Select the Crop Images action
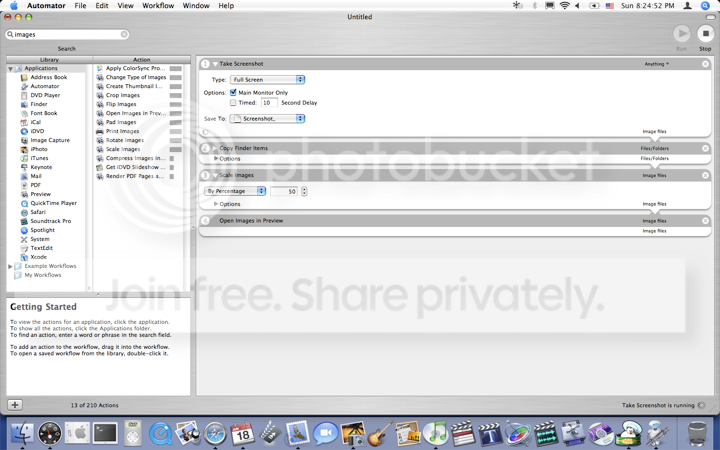 (123, 95)
